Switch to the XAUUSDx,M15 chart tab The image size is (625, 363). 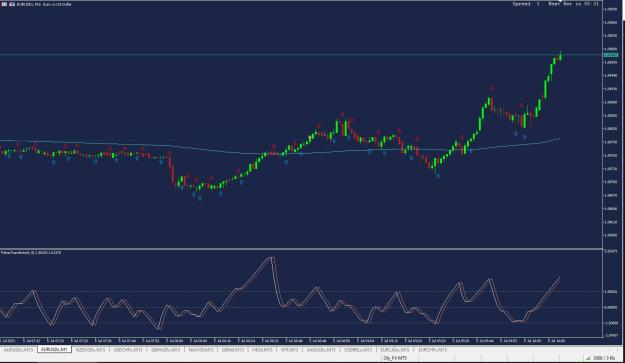(321, 349)
